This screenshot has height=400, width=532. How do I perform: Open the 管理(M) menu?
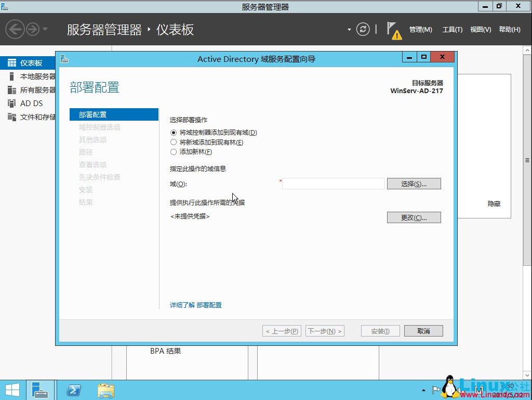[420, 30]
